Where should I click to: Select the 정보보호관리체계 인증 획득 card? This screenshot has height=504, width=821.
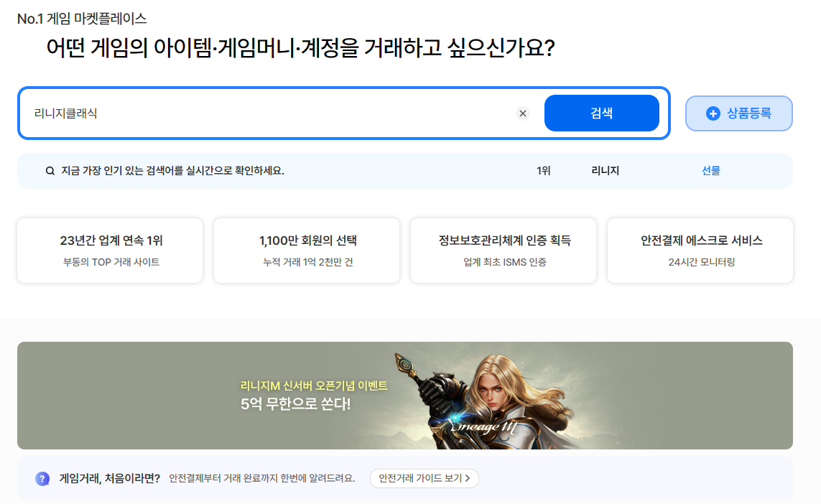coord(504,251)
